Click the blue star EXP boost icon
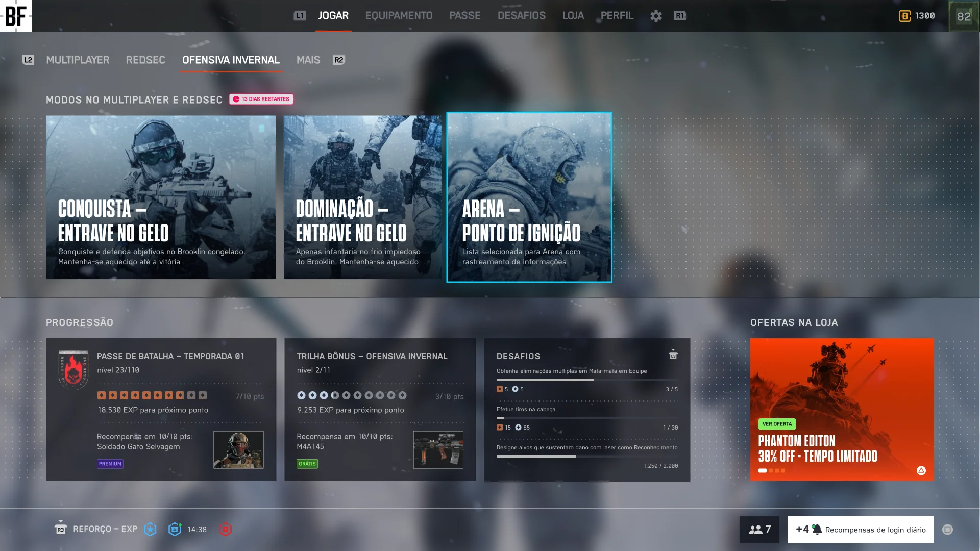This screenshot has width=980, height=551. coord(150,529)
